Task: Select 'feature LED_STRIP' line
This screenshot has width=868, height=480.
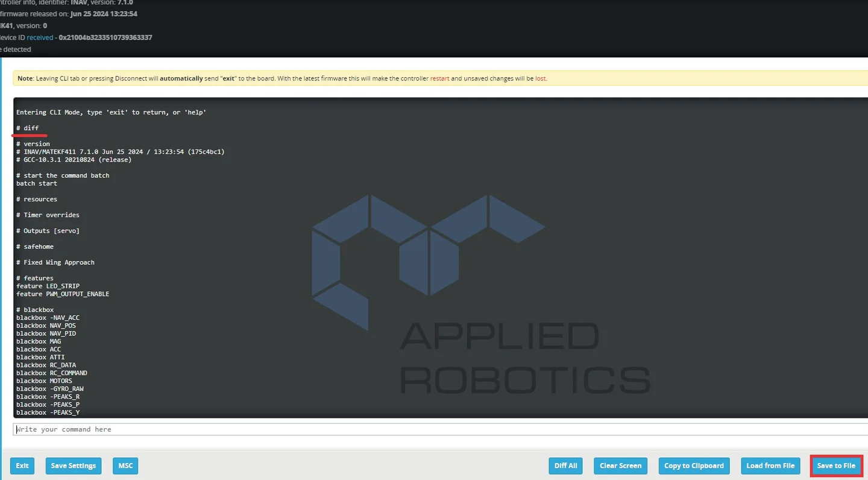Action: coord(48,286)
